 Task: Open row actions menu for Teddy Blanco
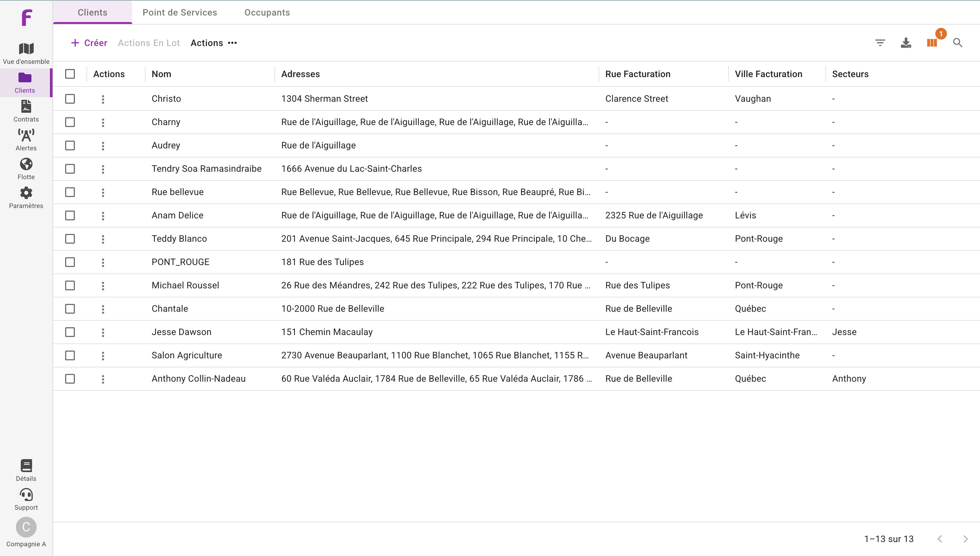click(103, 239)
